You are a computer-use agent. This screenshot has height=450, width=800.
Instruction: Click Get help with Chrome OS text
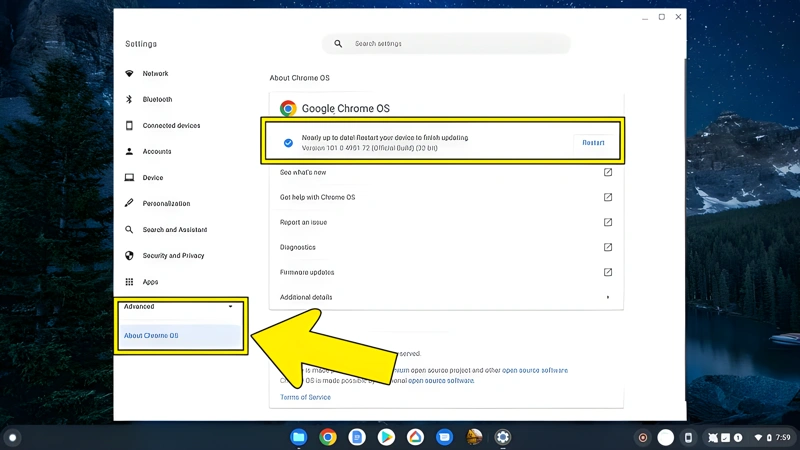317,197
